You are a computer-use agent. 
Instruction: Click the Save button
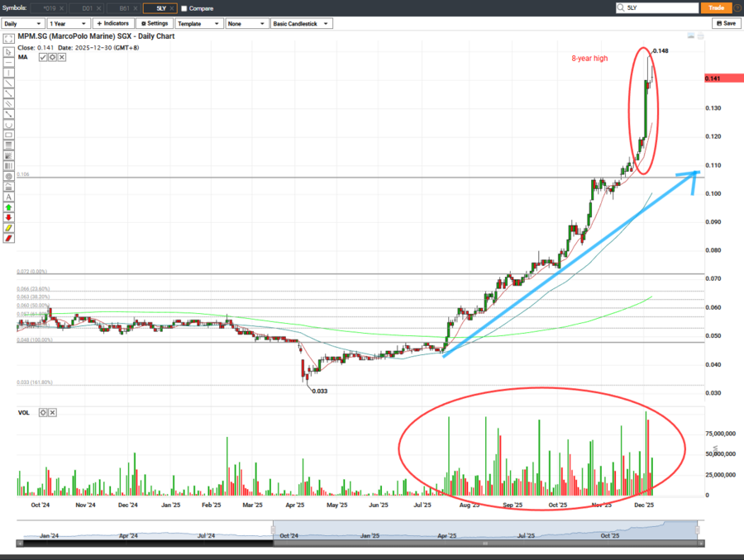(x=724, y=23)
